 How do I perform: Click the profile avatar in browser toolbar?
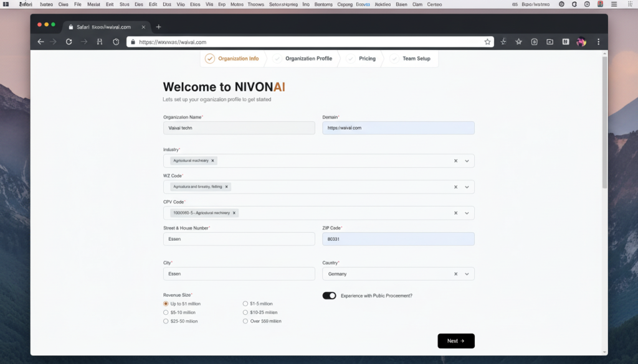click(581, 42)
